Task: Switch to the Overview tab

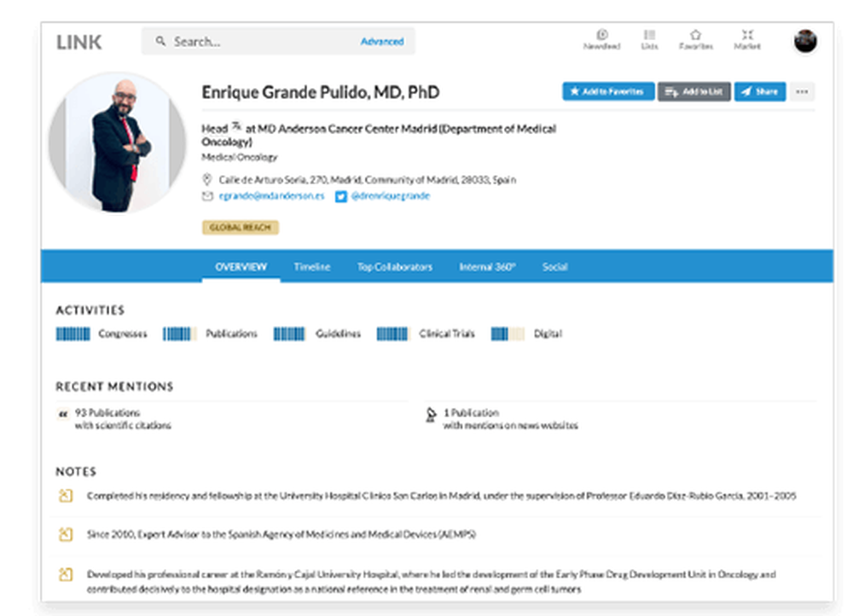Action: coord(241,267)
